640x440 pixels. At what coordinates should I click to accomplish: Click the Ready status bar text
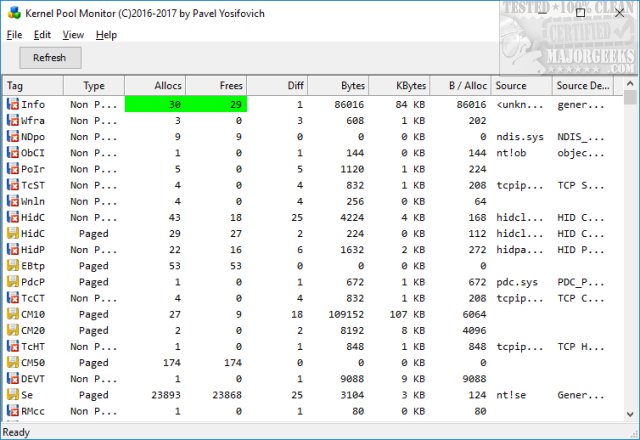click(x=16, y=432)
